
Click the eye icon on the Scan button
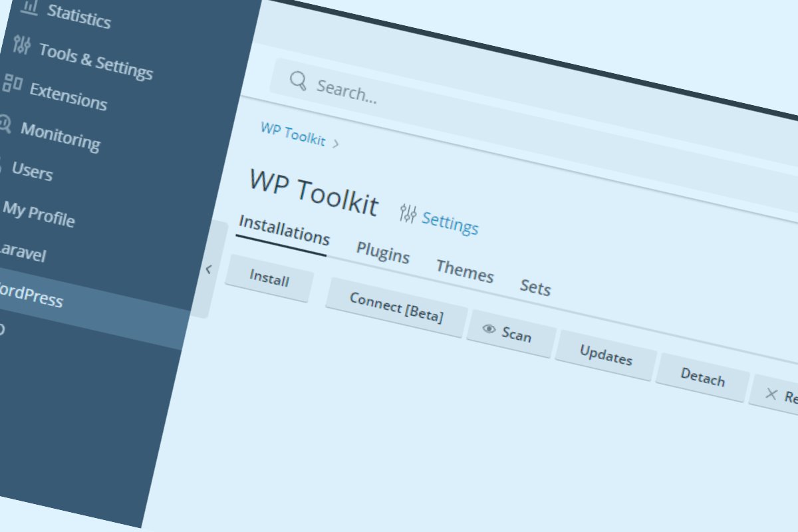(x=490, y=329)
